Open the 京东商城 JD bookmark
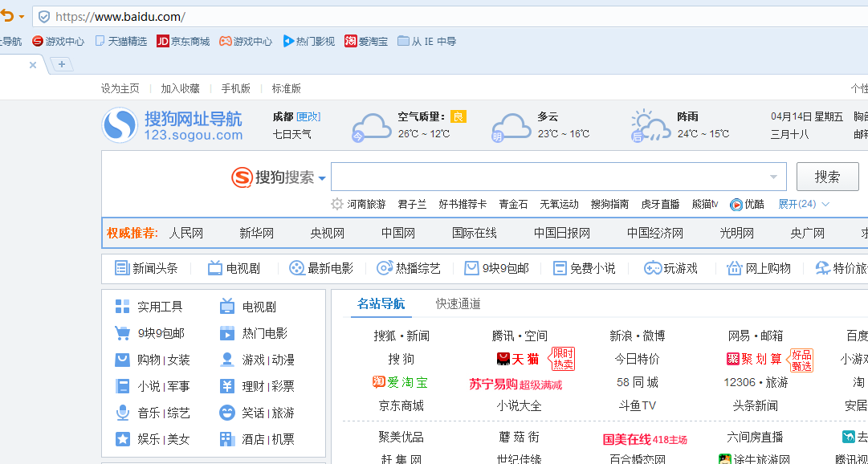The image size is (868, 464). pos(183,41)
